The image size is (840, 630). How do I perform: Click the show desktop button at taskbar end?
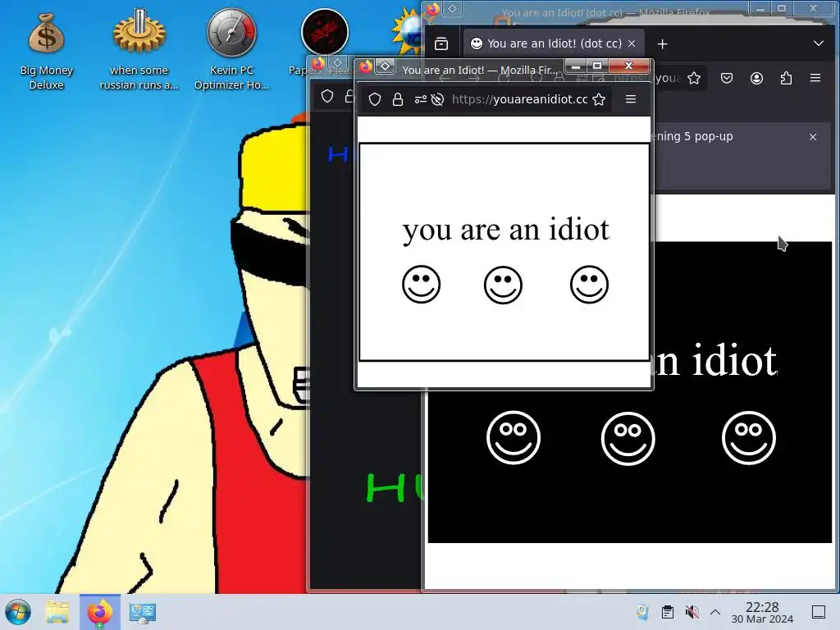(x=819, y=612)
